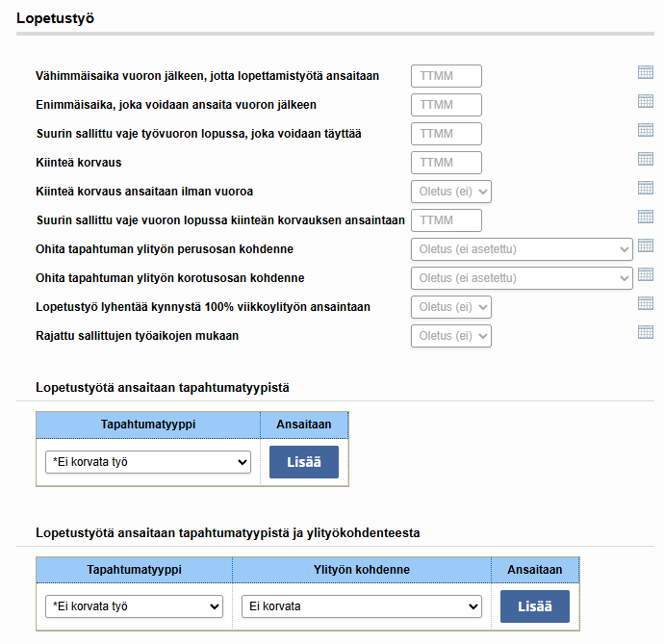Focus TTMM field for Enimmäisaika vuoron jälkeen
Image resolution: width=664 pixels, height=644 pixels.
click(x=447, y=105)
